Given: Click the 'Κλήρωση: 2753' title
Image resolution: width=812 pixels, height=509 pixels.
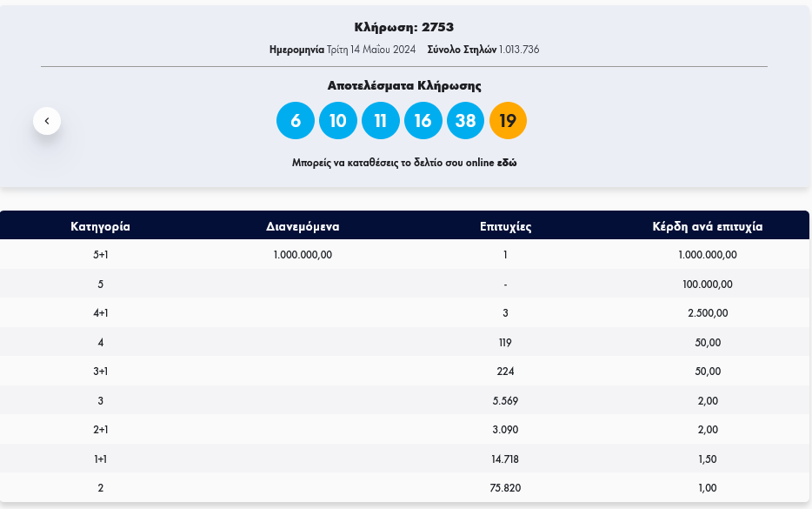Looking at the screenshot, I should tap(404, 27).
